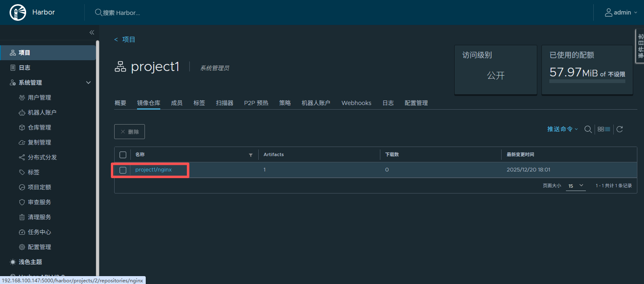Click the project1 organization icon beside title

pos(120,66)
